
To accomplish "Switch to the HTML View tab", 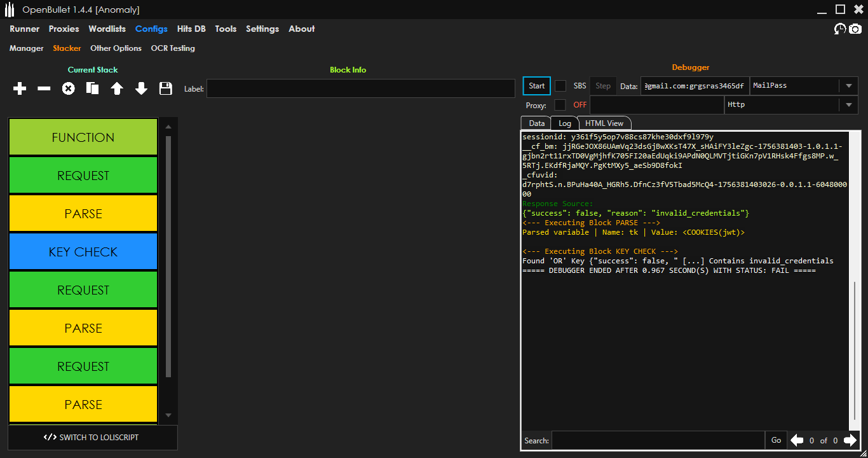I will tap(604, 123).
